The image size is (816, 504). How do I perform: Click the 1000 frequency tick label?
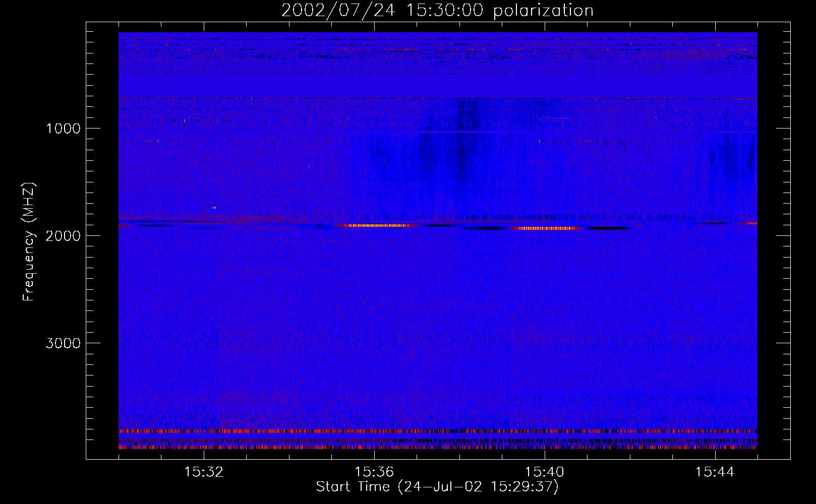[x=63, y=129]
